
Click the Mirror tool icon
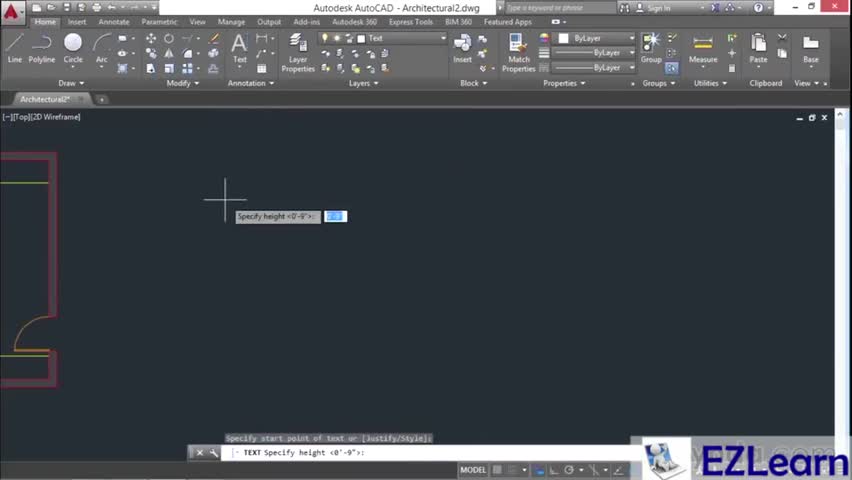click(x=169, y=53)
